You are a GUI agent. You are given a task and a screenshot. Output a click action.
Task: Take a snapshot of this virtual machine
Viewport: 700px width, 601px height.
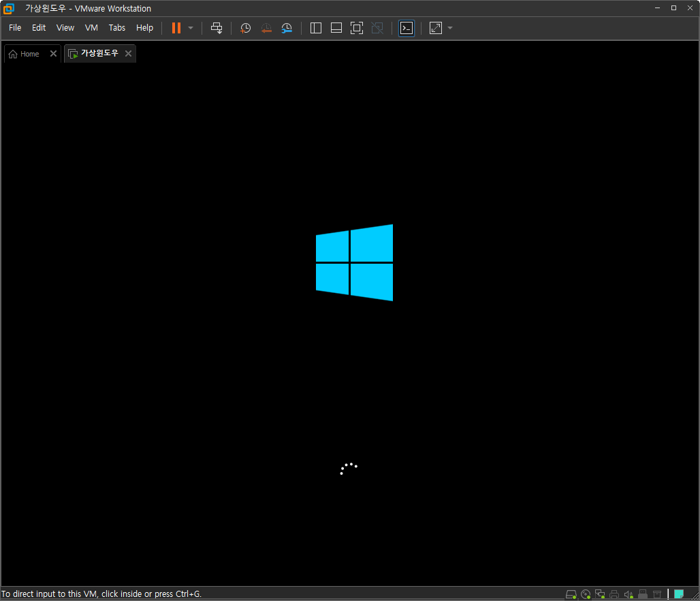coord(245,28)
